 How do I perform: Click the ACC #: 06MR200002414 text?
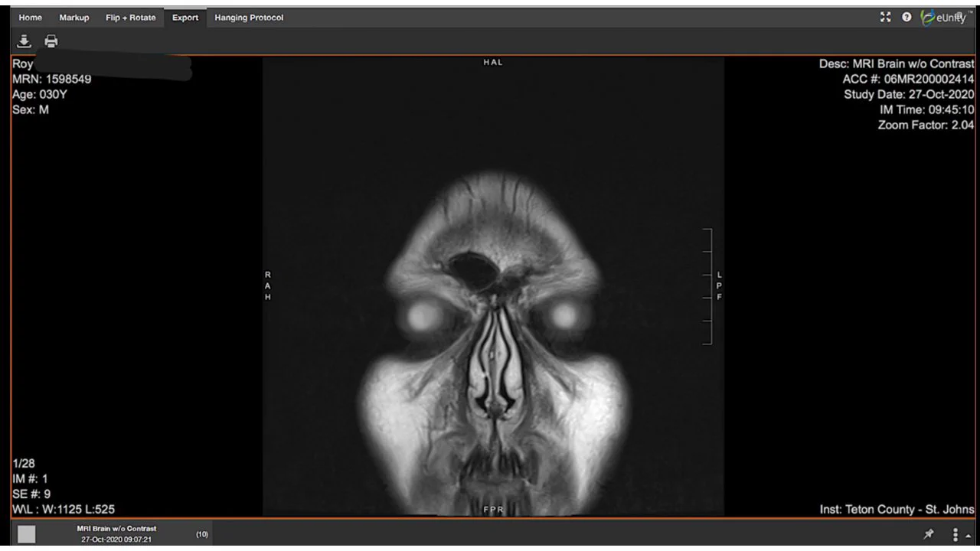[x=909, y=80]
